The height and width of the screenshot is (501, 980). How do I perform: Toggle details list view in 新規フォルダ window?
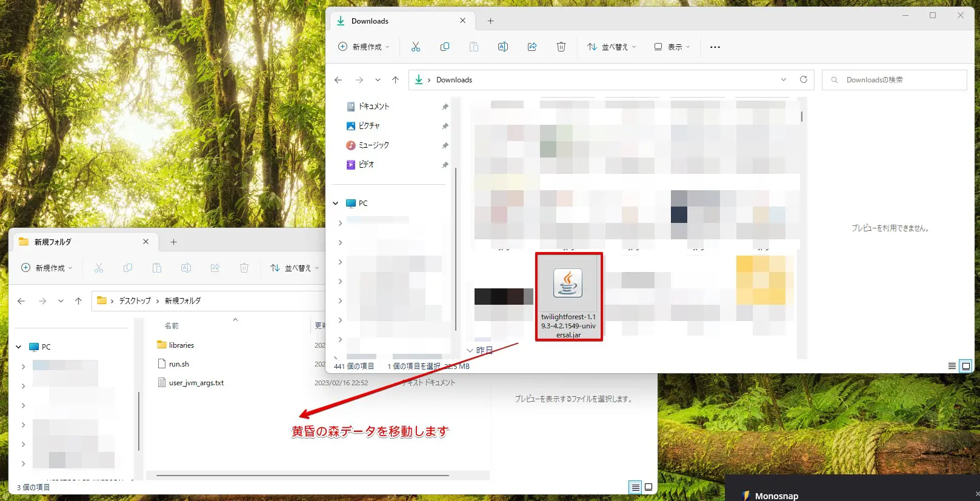[x=635, y=487]
